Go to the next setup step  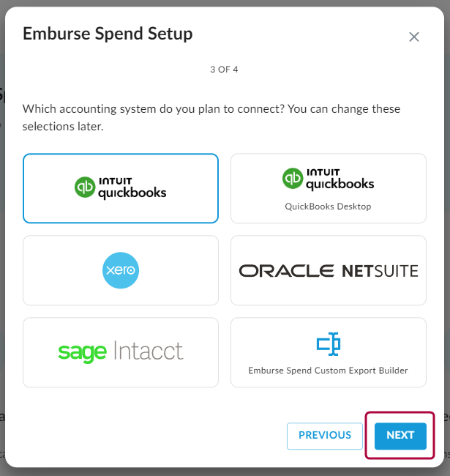point(400,436)
